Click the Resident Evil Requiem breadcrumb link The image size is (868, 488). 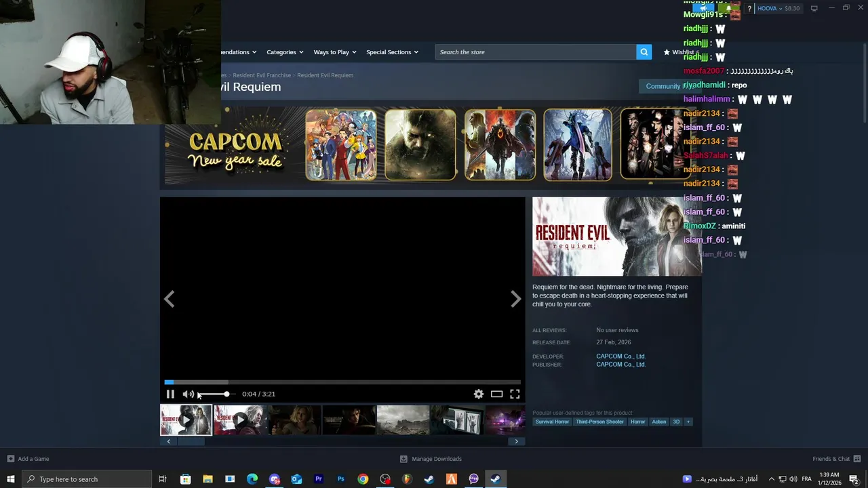[x=325, y=75]
